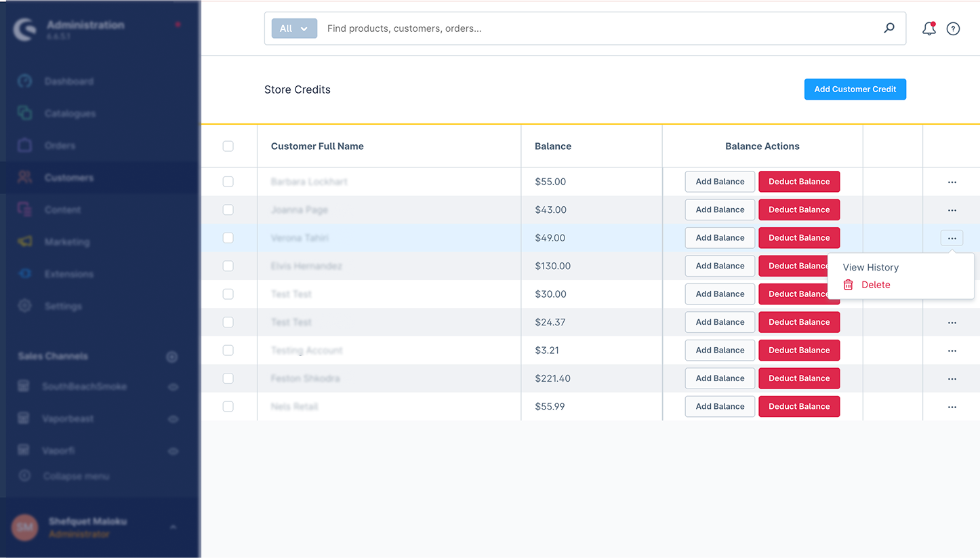Open the Dashboard sidebar icon
This screenshot has width=980, height=558.
click(x=25, y=81)
